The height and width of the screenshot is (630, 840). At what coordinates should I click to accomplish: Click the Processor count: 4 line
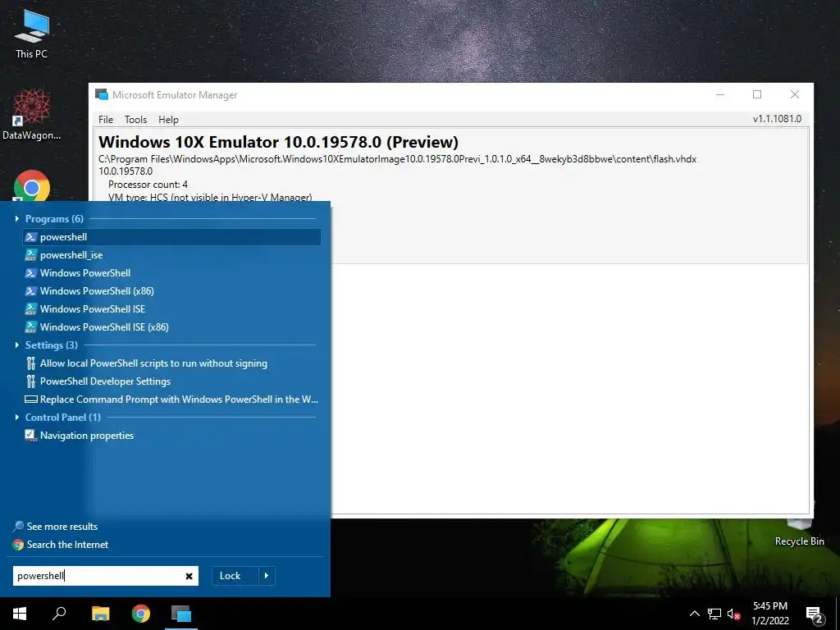148,185
